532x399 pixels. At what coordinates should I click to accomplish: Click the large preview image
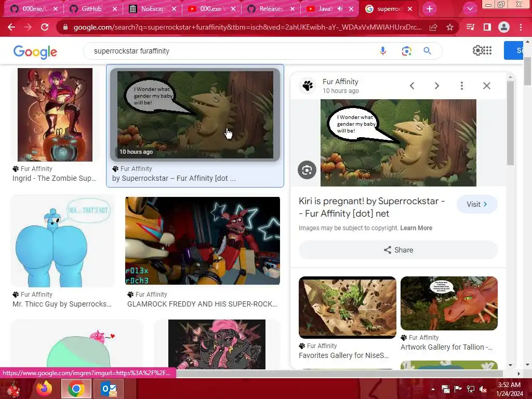pos(398,143)
